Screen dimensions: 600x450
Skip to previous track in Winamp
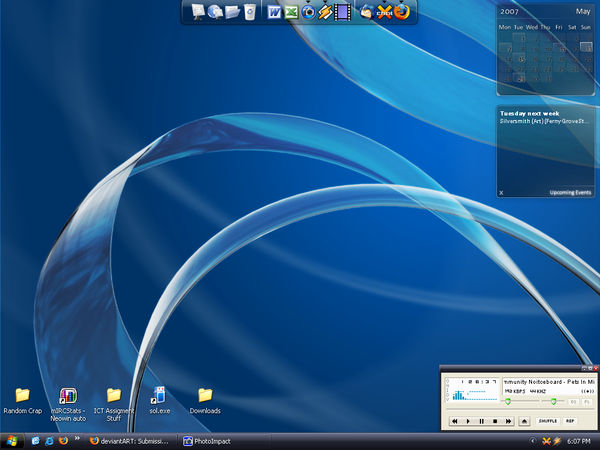(x=455, y=421)
